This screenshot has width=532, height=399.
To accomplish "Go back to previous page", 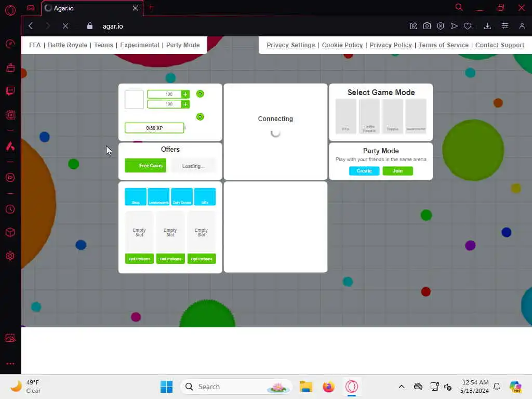I will click(x=31, y=26).
